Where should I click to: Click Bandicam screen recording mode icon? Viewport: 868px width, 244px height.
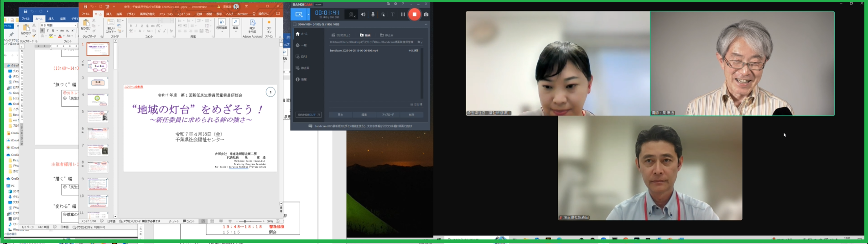[x=299, y=15]
